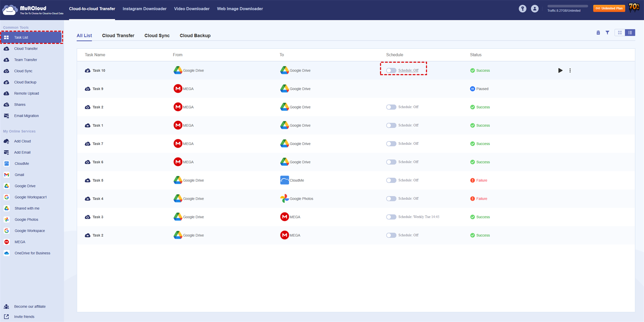Open the help question mark icon
644x322 pixels.
click(x=522, y=9)
